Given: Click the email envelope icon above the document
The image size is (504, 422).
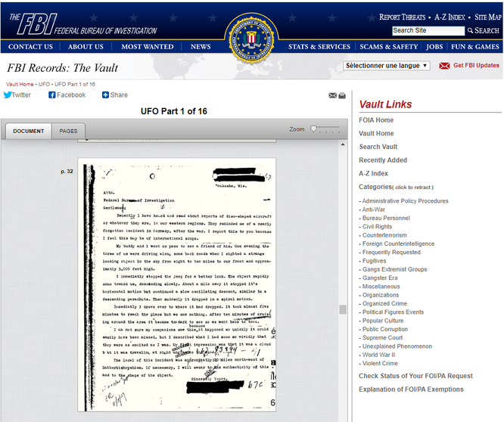Looking at the screenshot, I should click(333, 95).
